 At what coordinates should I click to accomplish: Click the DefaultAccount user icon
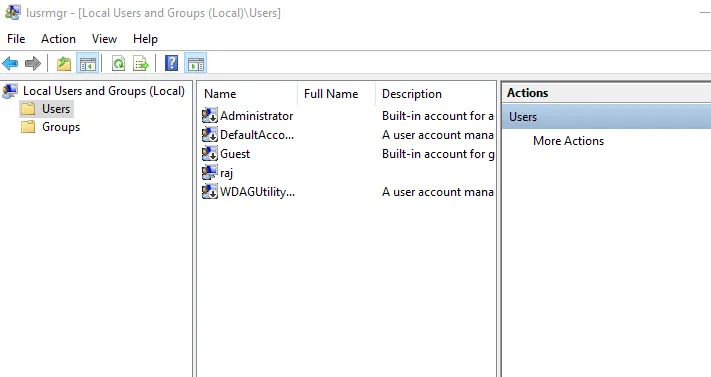click(209, 135)
